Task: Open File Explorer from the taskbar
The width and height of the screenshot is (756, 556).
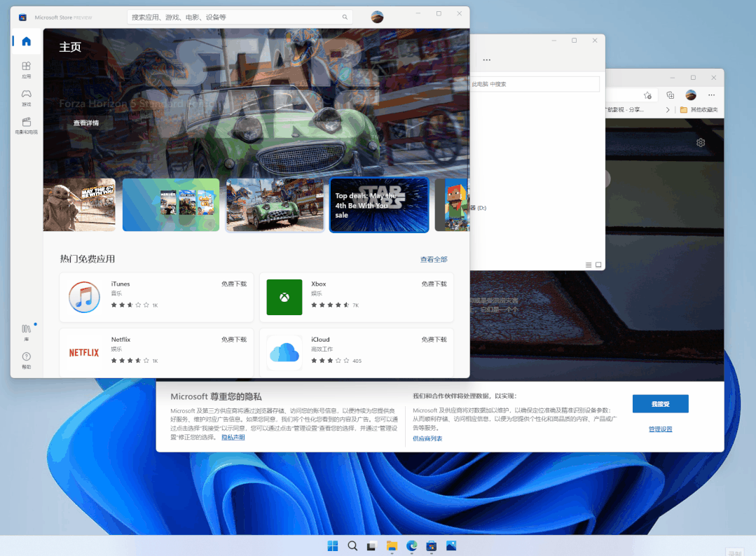Action: [x=392, y=546]
